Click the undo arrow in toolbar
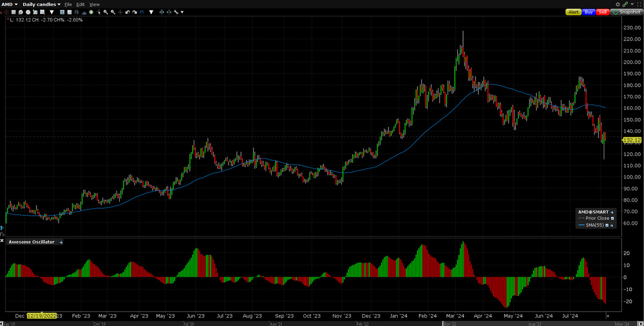The image size is (644, 326). [127, 12]
